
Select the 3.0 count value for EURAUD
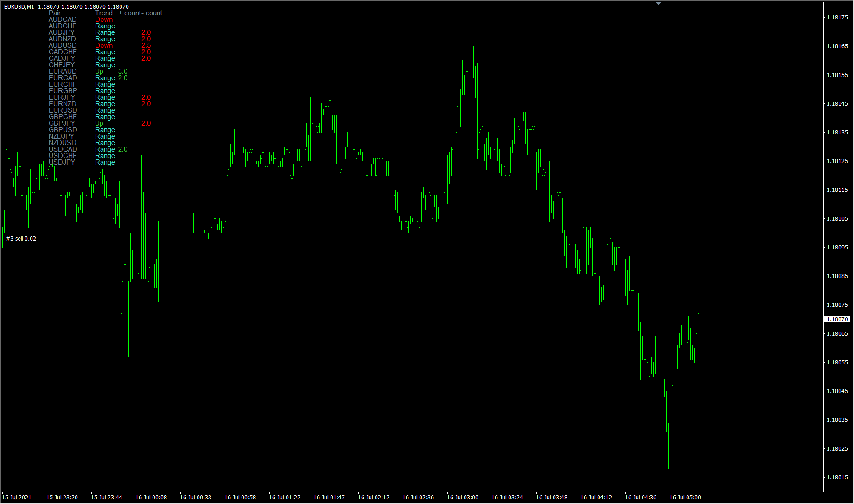coord(123,71)
